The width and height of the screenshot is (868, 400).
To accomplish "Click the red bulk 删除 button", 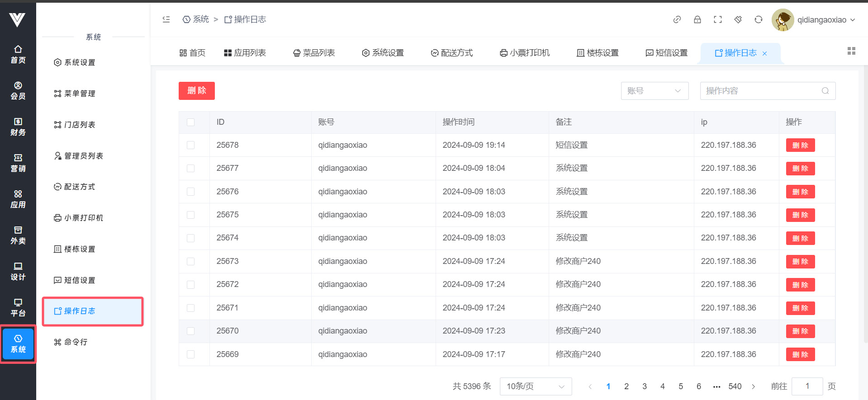I will click(x=196, y=91).
